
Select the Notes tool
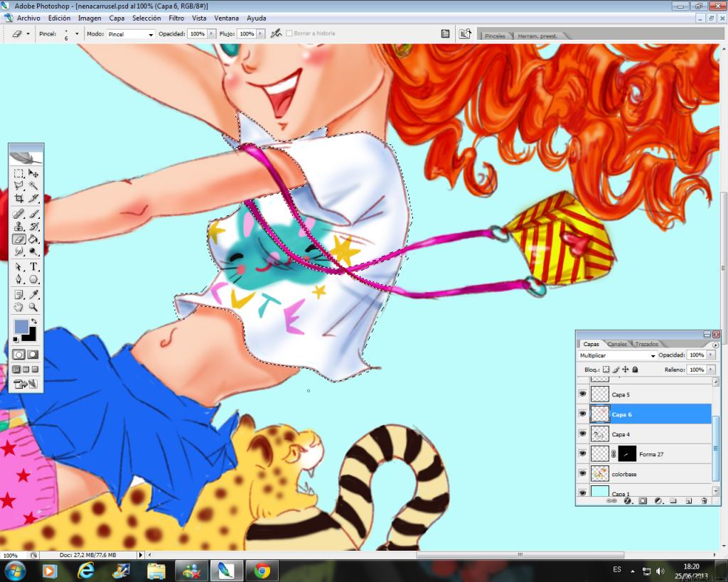tap(18, 295)
